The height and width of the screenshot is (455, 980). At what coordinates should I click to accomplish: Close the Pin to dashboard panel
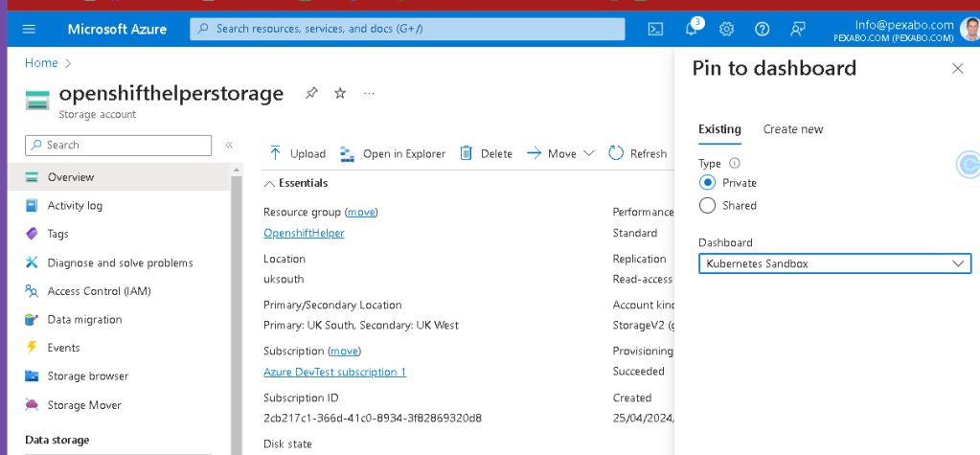(958, 68)
